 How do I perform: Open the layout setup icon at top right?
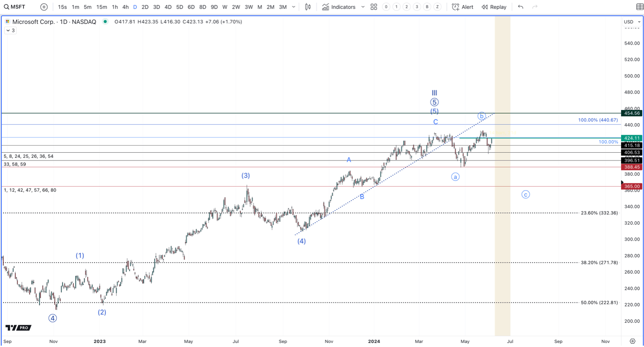(x=639, y=7)
